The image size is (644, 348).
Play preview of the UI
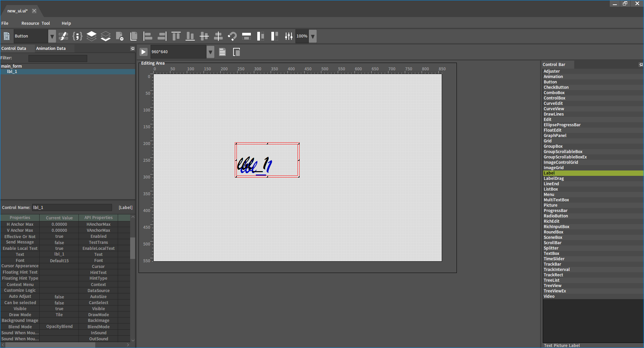pos(143,52)
